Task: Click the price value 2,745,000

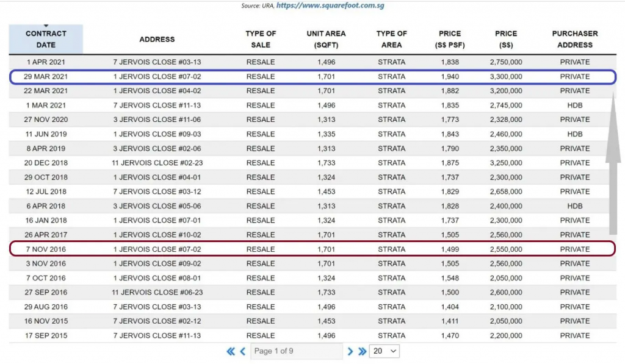Action: 506,105
